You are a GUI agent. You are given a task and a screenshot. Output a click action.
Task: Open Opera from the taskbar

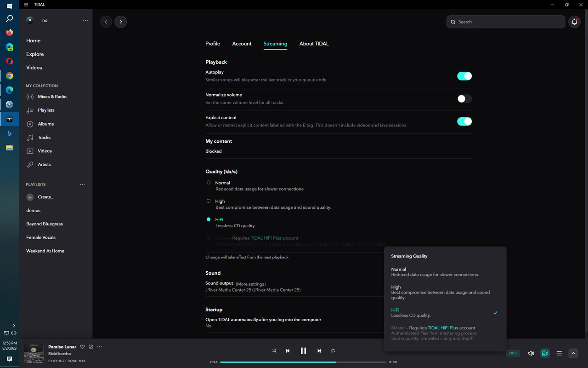coord(9,61)
